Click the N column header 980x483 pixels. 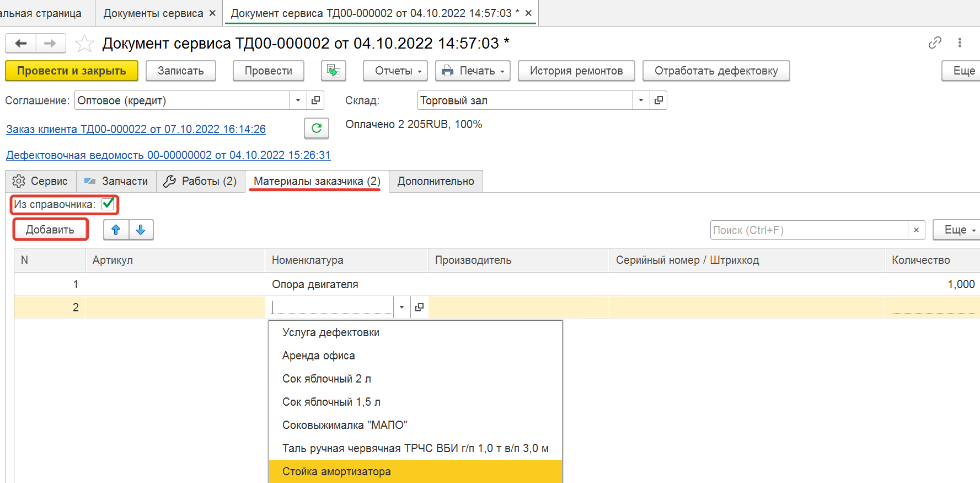[50, 260]
